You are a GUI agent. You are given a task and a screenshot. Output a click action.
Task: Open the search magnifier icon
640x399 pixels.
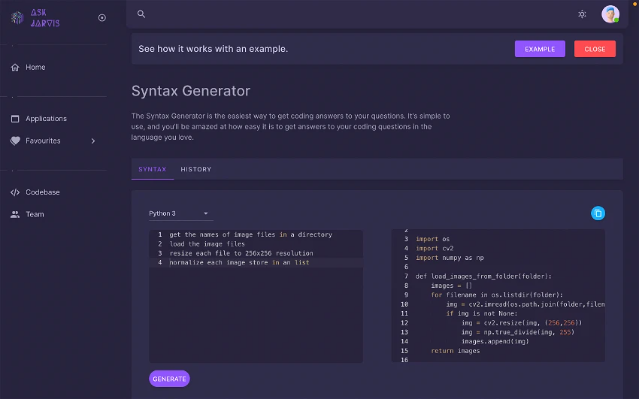[x=141, y=14]
